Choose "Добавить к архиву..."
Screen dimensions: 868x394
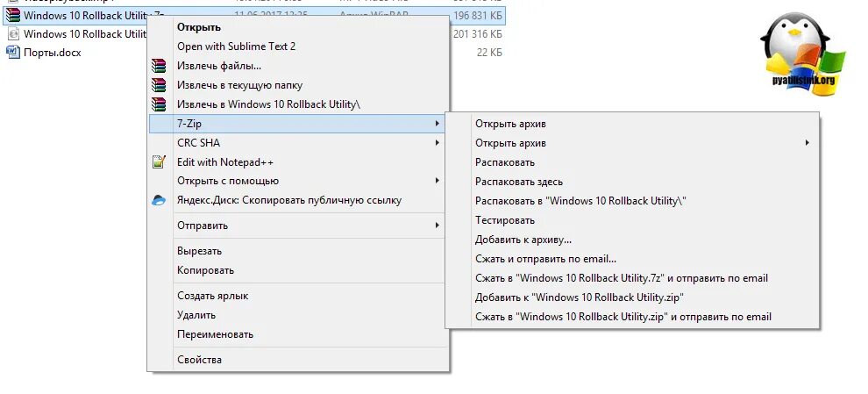[632, 240]
